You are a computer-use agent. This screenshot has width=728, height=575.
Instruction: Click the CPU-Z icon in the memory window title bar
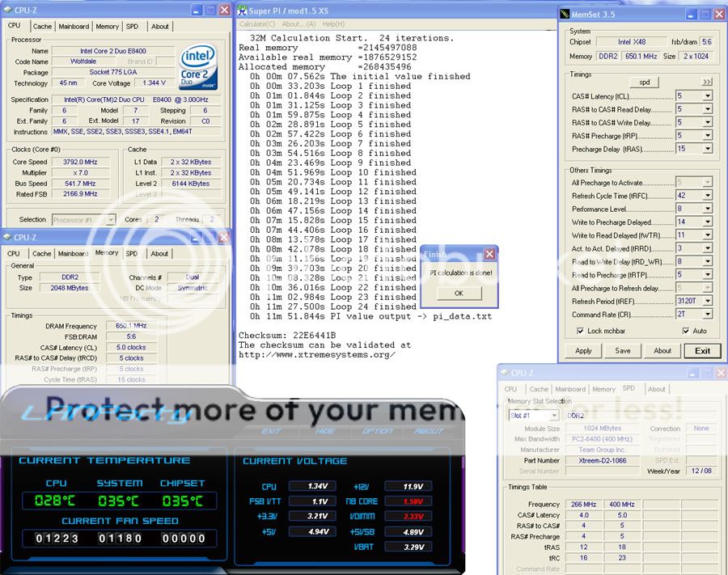point(7,237)
